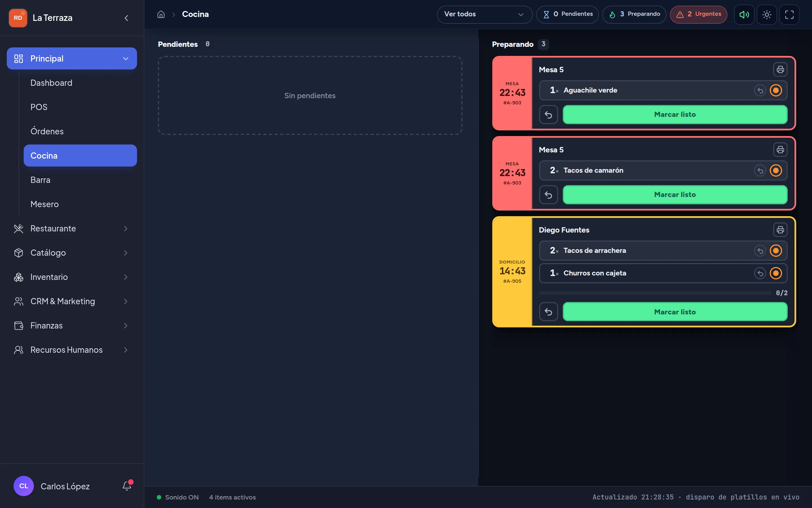Collapse the Principal menu section
812x508 pixels.
click(72, 58)
